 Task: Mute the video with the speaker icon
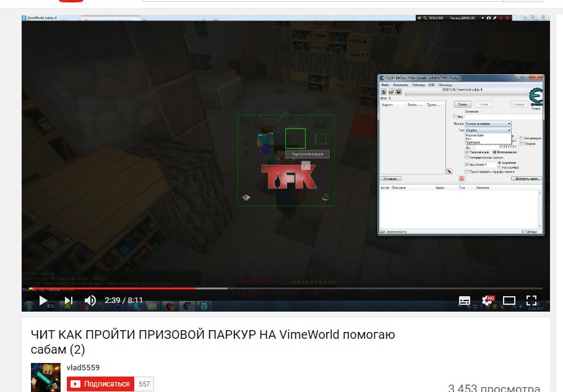click(90, 300)
